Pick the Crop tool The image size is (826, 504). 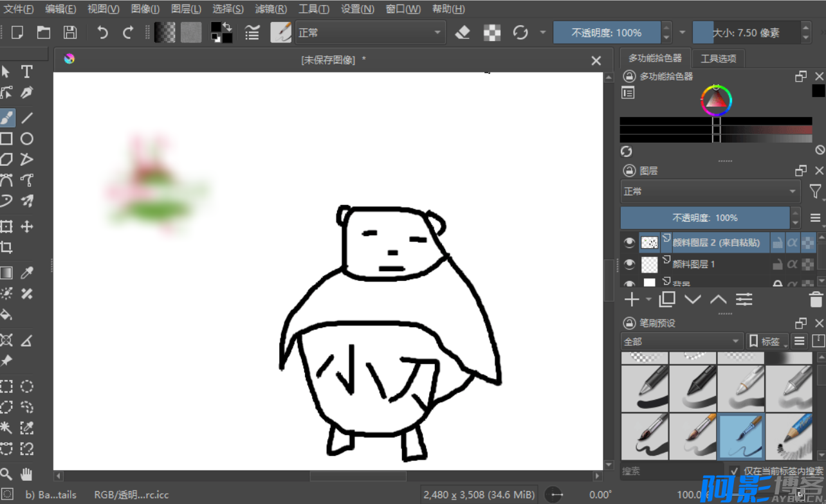pyautogui.click(x=6, y=248)
